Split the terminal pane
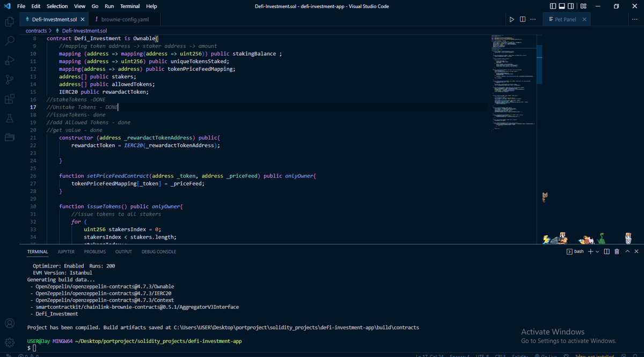The width and height of the screenshot is (644, 357). [606, 251]
